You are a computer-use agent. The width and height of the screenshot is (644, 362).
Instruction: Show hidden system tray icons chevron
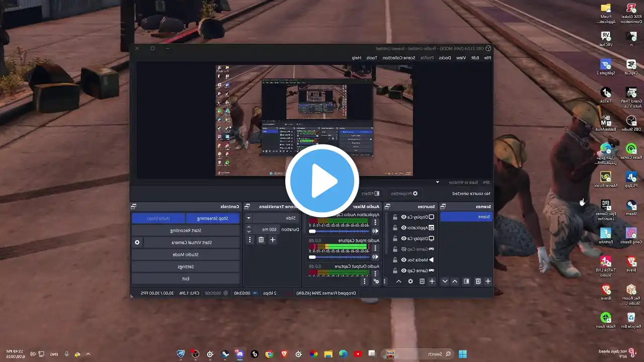pyautogui.click(x=88, y=354)
